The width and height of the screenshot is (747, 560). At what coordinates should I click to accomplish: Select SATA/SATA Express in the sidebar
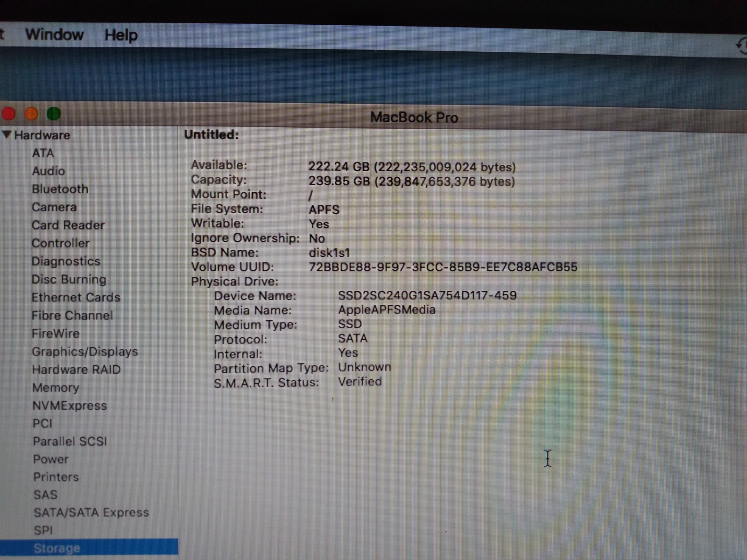92,512
